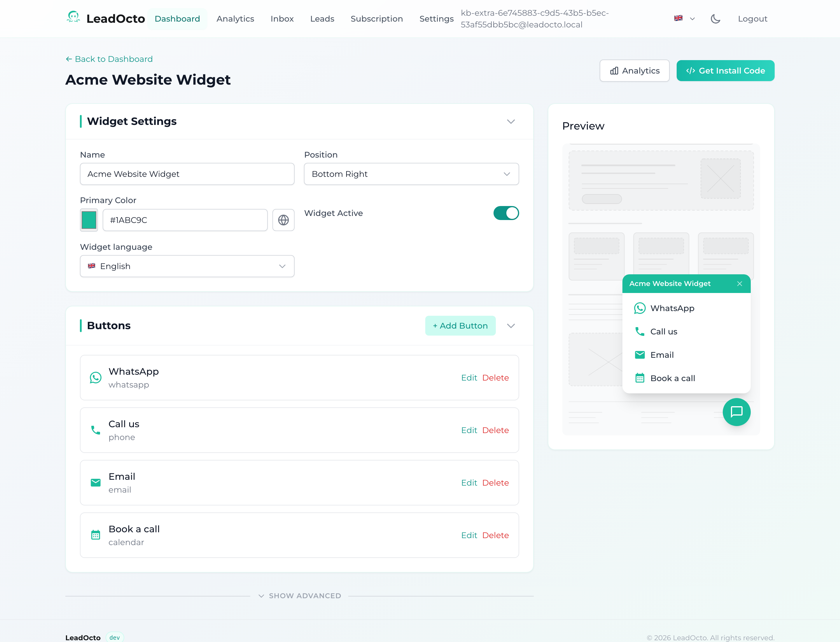Click the LeadOcto octopus logo
Image resolution: width=840 pixels, height=642 pixels.
point(73,17)
